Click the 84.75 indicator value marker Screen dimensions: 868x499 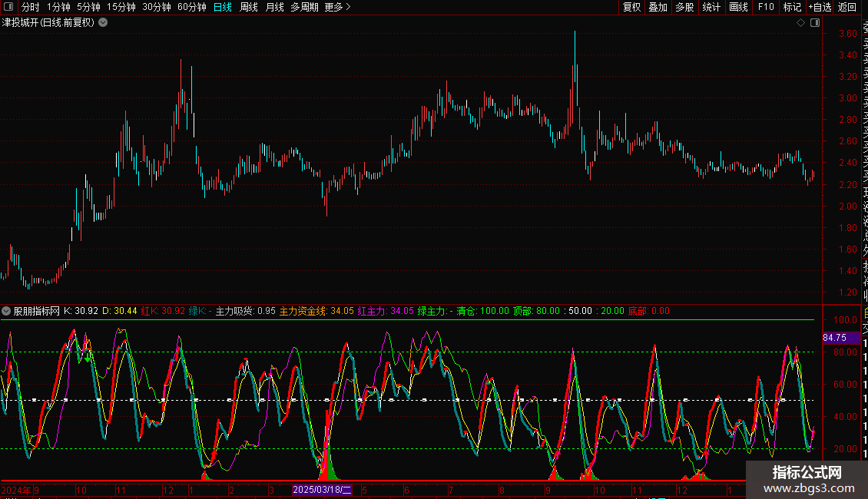[834, 337]
